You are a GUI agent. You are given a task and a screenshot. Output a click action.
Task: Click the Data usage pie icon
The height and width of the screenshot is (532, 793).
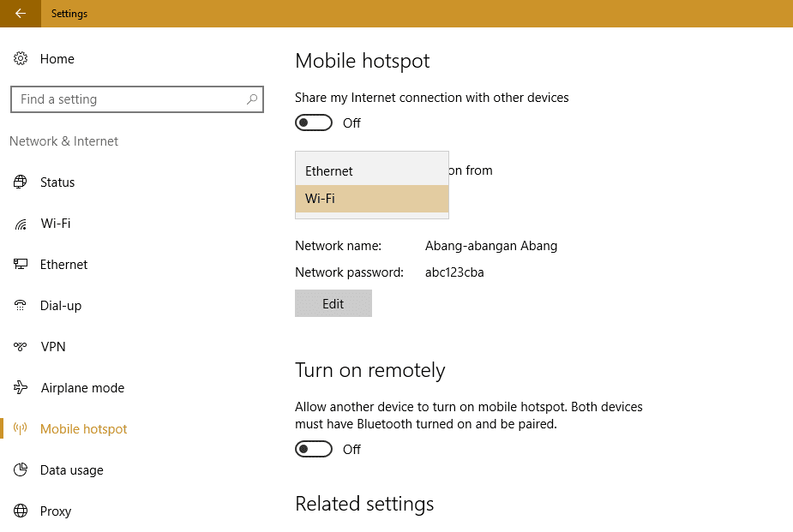coord(21,469)
